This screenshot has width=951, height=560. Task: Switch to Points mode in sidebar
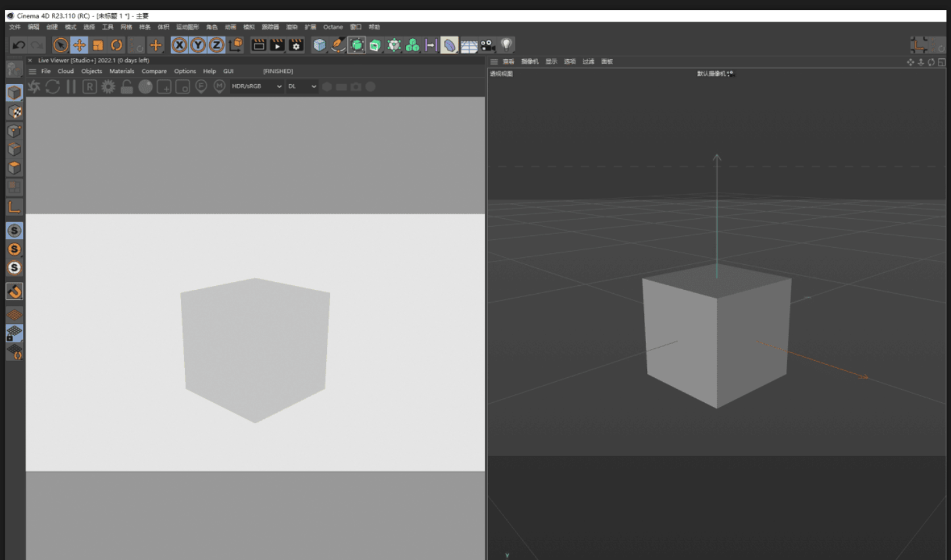click(14, 131)
